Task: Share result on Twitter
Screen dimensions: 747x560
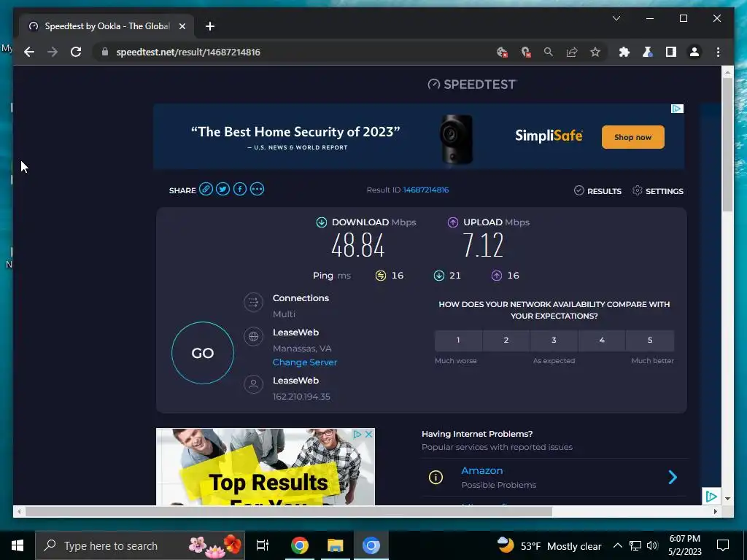Action: point(222,189)
